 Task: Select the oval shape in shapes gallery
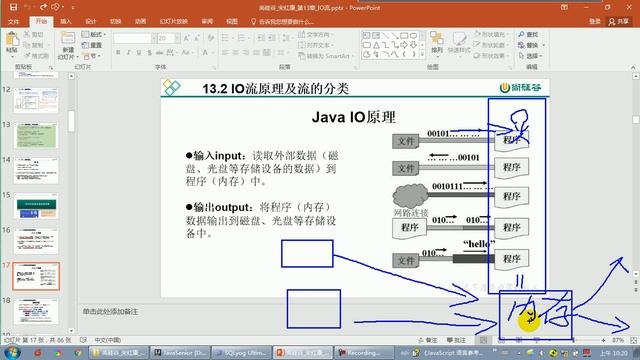[413, 36]
